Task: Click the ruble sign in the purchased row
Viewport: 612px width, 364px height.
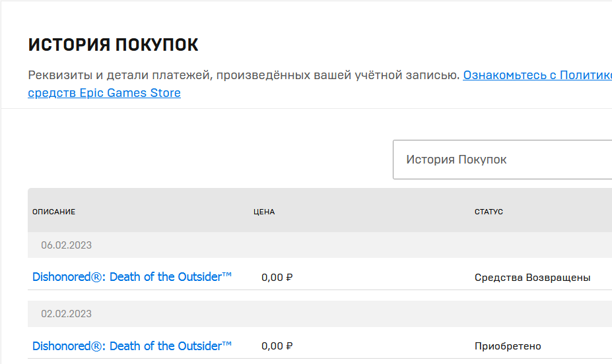Action: [x=289, y=347]
